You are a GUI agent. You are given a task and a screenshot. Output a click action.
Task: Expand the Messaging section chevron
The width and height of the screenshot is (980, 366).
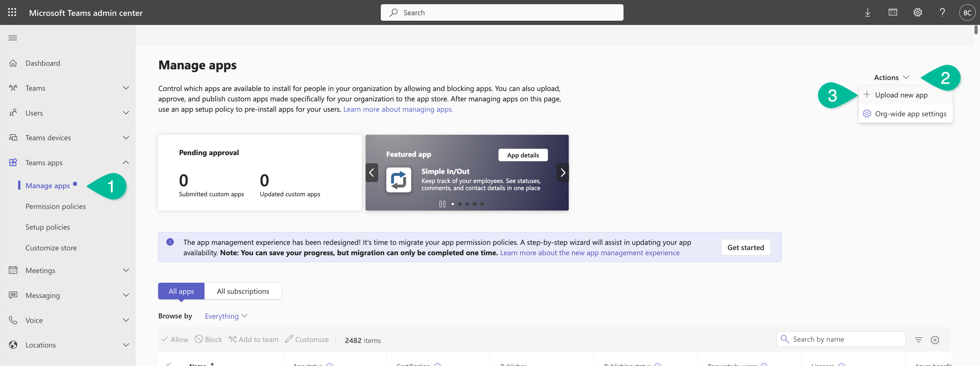click(126, 295)
